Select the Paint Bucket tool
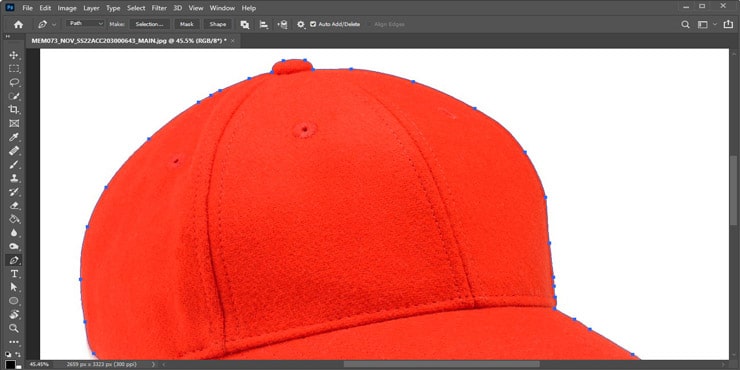The image size is (740, 370). (x=14, y=219)
